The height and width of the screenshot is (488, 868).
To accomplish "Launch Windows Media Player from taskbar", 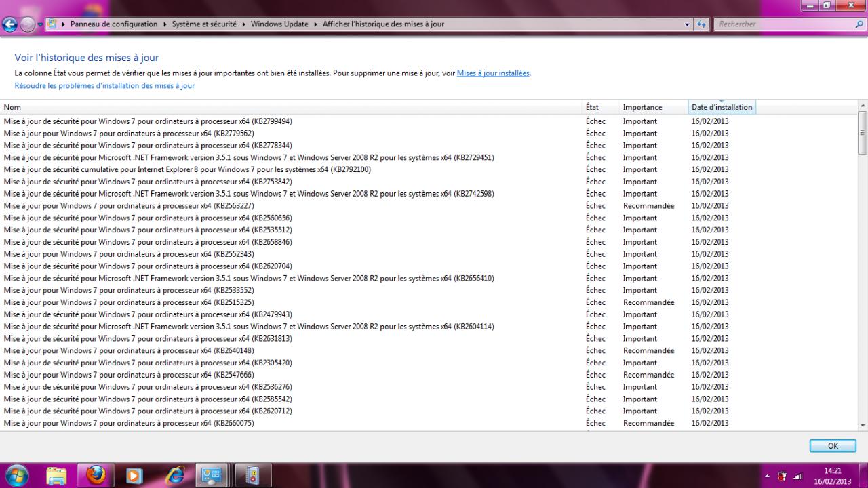I will (135, 476).
